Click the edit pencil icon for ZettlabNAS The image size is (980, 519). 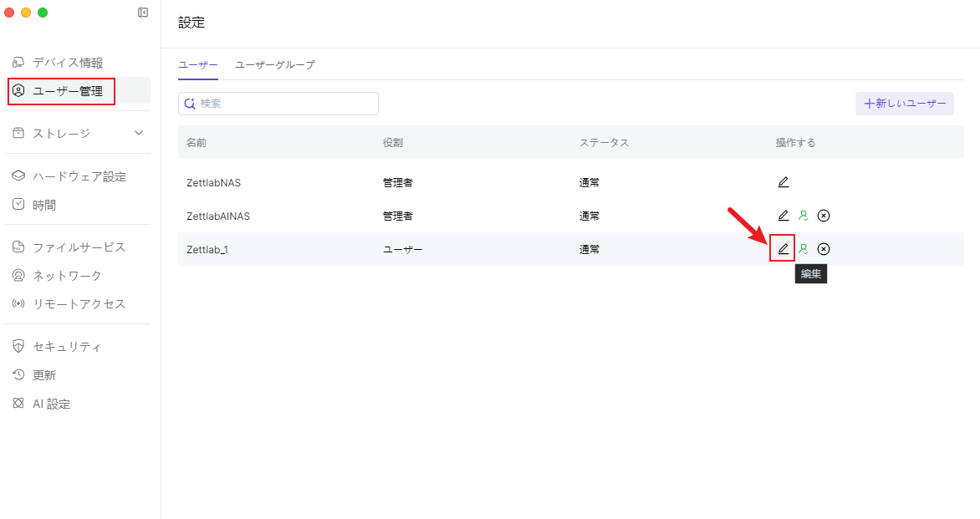point(783,182)
